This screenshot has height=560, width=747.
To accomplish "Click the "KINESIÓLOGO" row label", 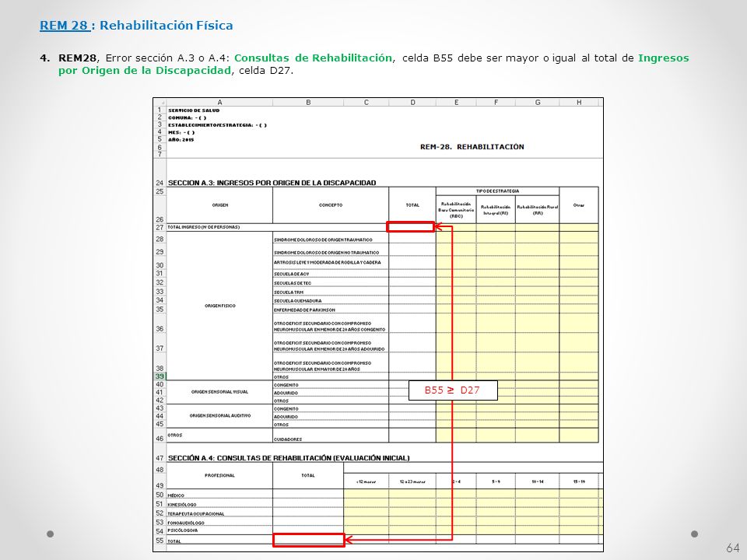I will [181, 505].
